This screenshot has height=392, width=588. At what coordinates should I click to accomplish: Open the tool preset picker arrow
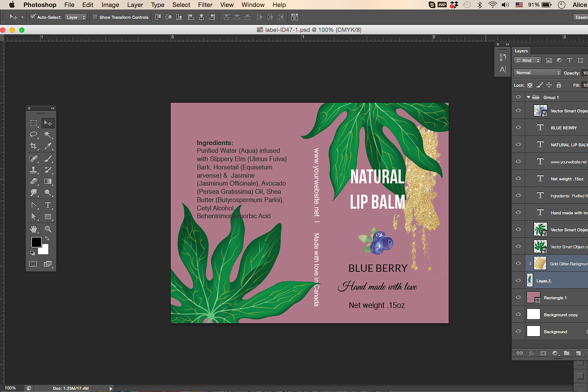click(x=22, y=17)
